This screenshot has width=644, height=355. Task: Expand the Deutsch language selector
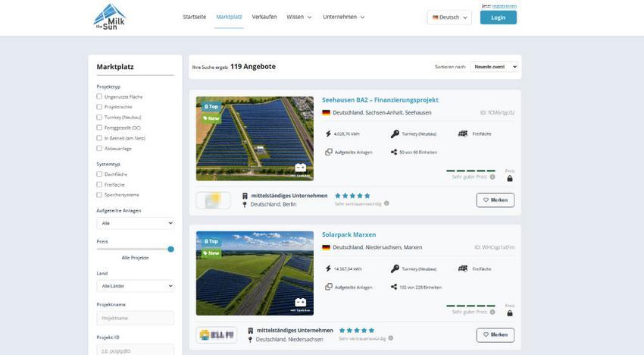tap(450, 17)
